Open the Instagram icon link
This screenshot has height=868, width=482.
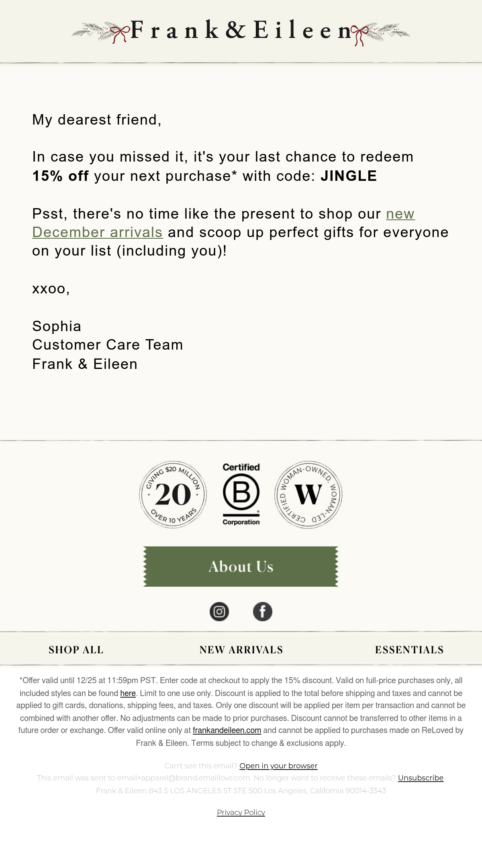pos(219,612)
